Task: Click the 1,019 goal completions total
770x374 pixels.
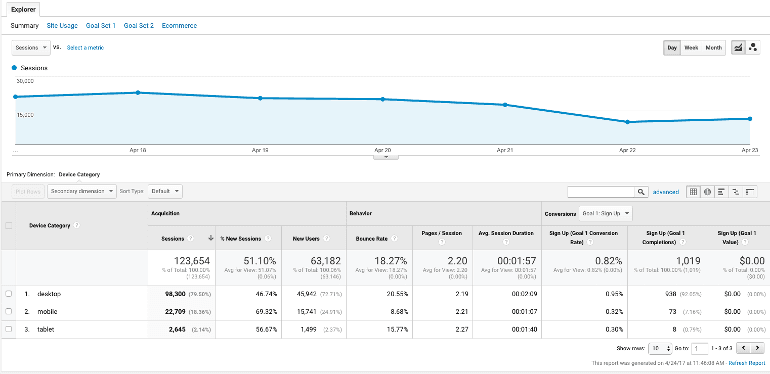Action: tap(689, 261)
